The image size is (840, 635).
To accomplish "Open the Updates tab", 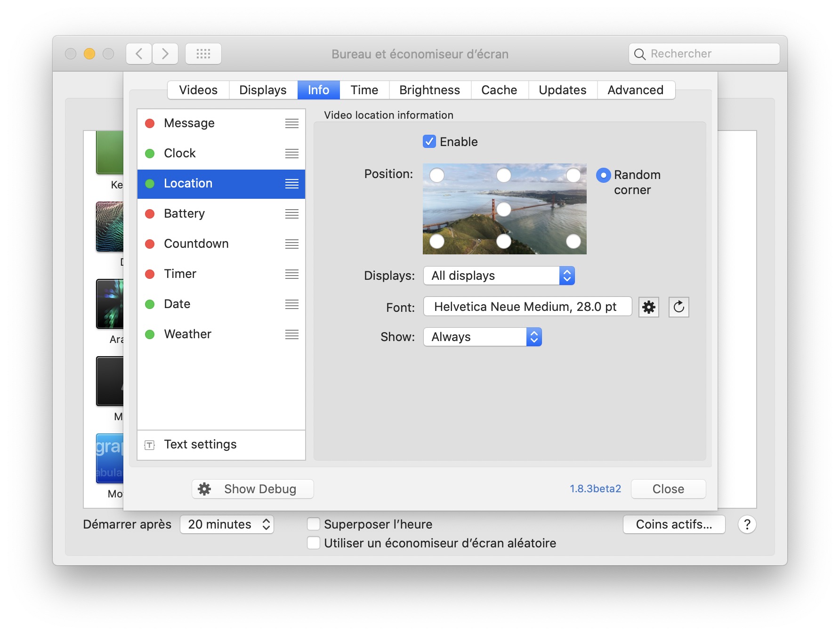I will (563, 90).
